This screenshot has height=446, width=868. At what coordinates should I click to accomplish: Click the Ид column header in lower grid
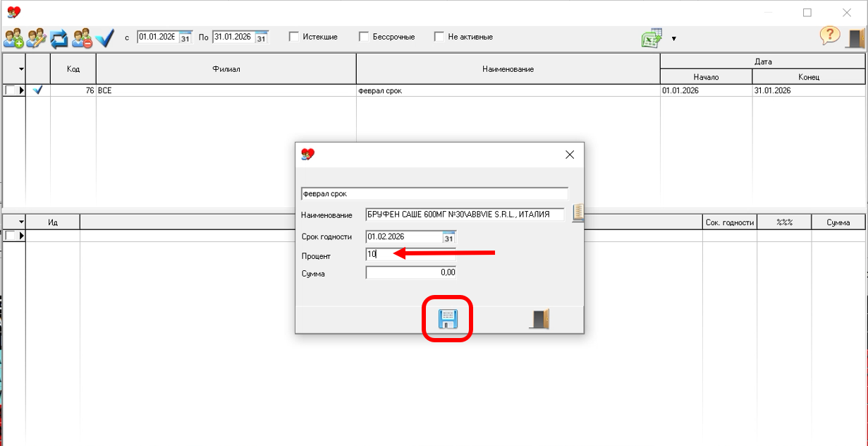pyautogui.click(x=53, y=222)
